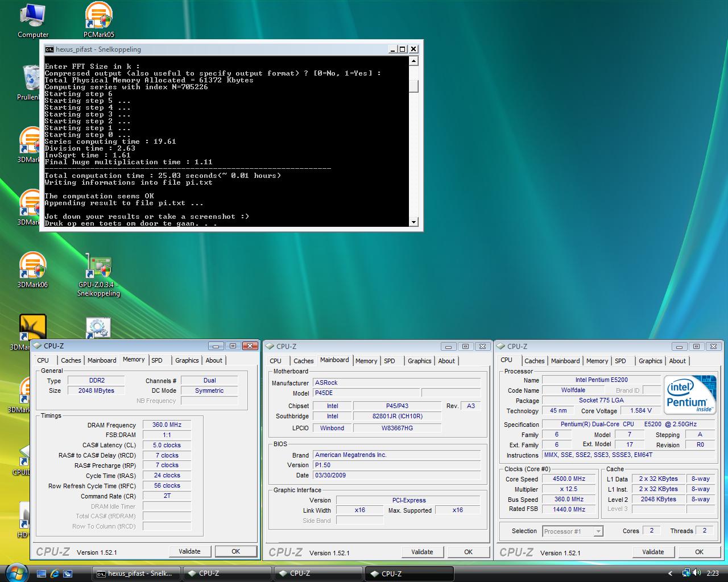Screen dimensions: 728x582
Task: Click the first CPU-Z taskbar button
Action: 227,573
